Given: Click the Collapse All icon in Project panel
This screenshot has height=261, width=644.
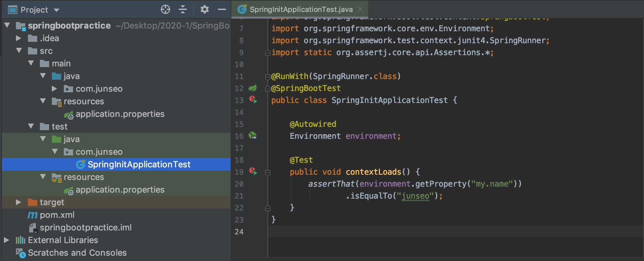Looking at the screenshot, I should click(183, 9).
